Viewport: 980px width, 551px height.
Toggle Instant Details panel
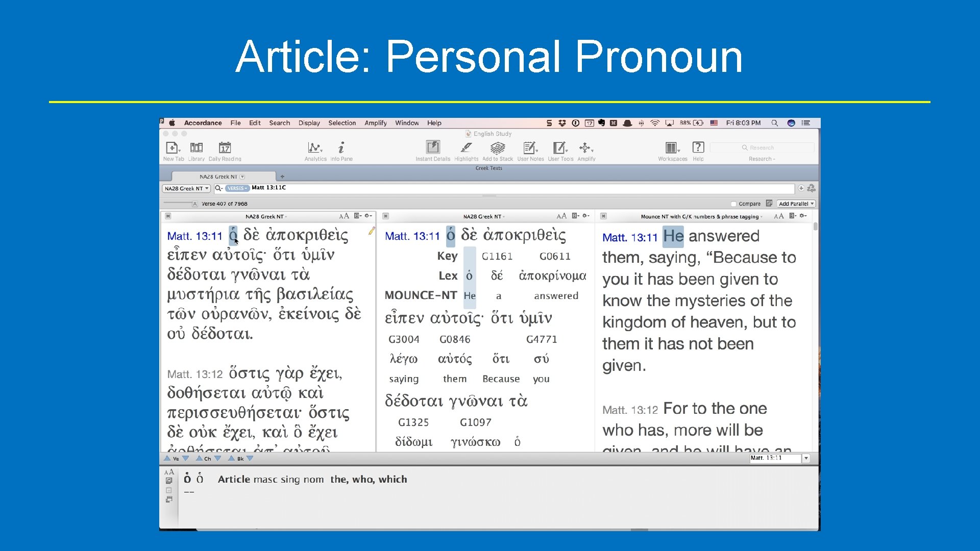click(433, 148)
